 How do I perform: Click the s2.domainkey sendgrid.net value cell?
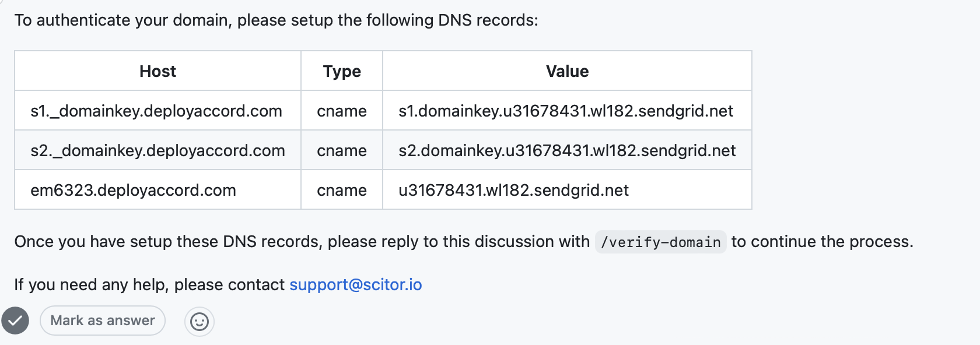(567, 150)
